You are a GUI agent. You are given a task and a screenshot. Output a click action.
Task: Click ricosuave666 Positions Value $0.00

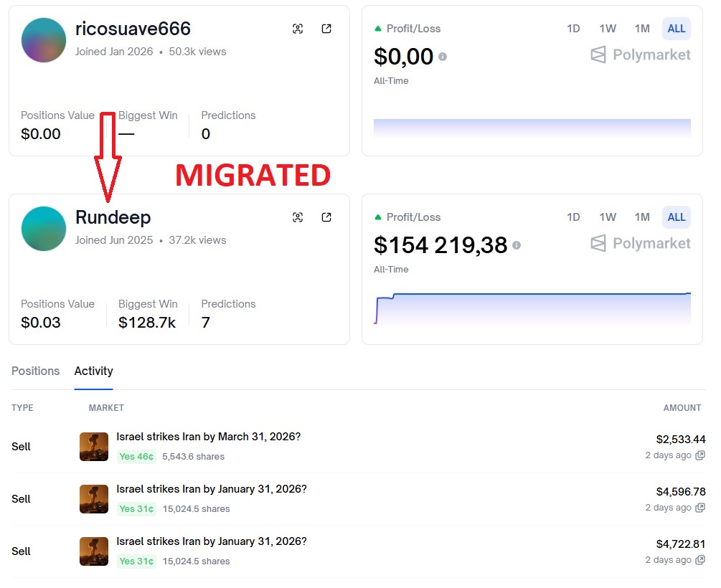point(40,134)
